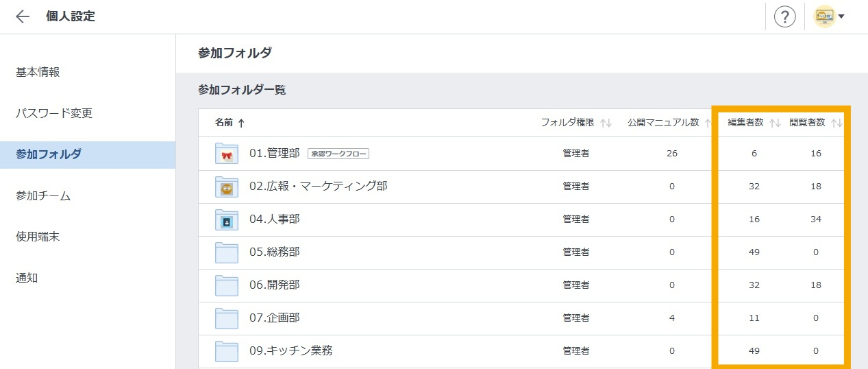Click the 04.人事部 folder icon

coord(226,219)
